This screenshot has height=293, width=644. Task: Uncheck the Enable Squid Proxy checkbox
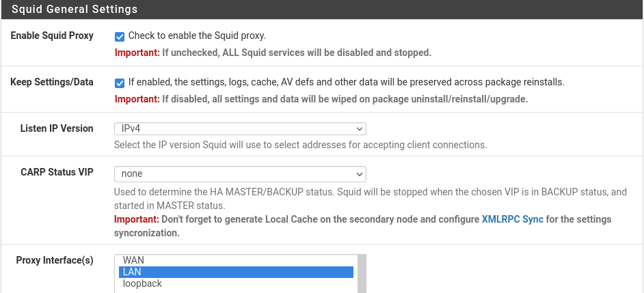pos(120,37)
